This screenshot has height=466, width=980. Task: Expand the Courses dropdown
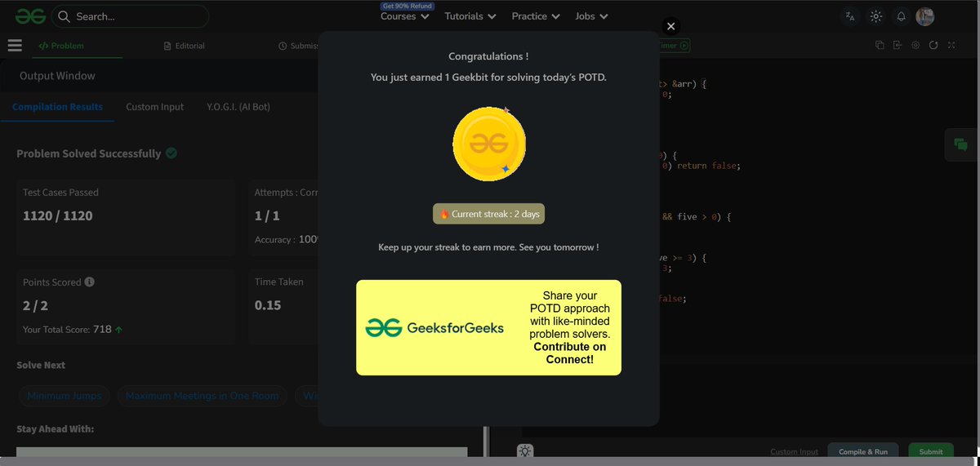tap(405, 16)
